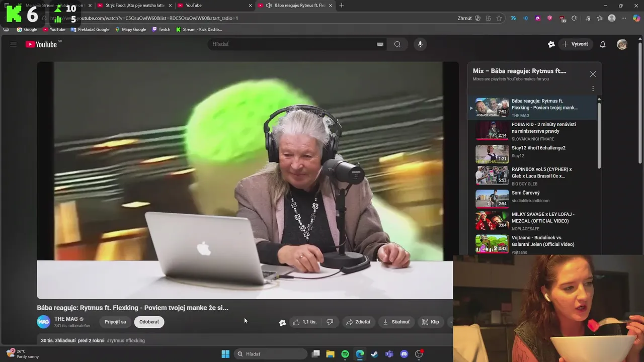Click the #flexking hashtag

pyautogui.click(x=135, y=340)
